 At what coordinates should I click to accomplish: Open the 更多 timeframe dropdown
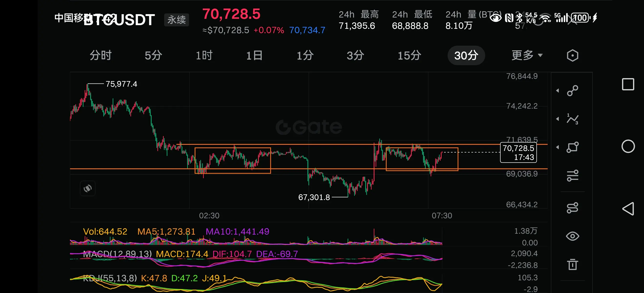click(527, 55)
